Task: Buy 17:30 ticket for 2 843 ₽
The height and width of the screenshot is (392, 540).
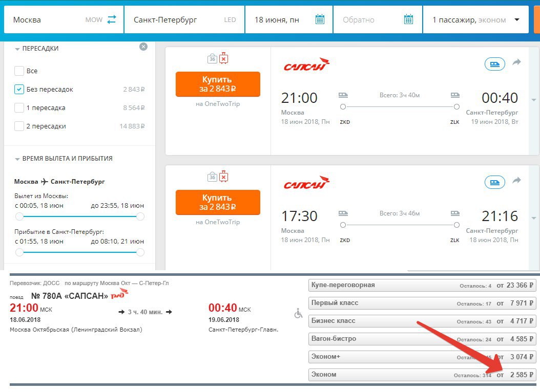Action: pyautogui.click(x=218, y=203)
